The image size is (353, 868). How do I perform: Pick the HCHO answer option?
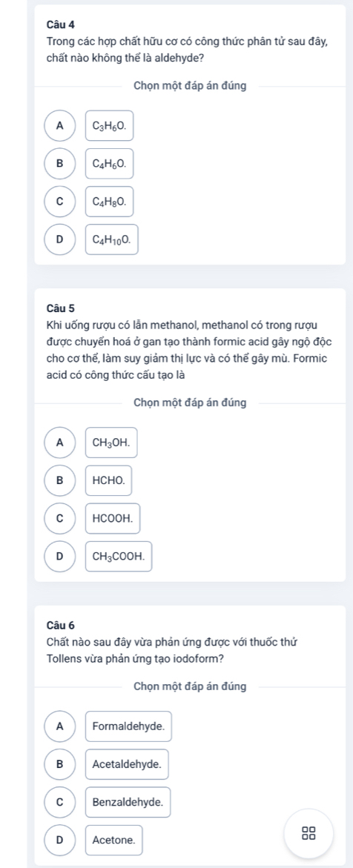[x=108, y=480]
